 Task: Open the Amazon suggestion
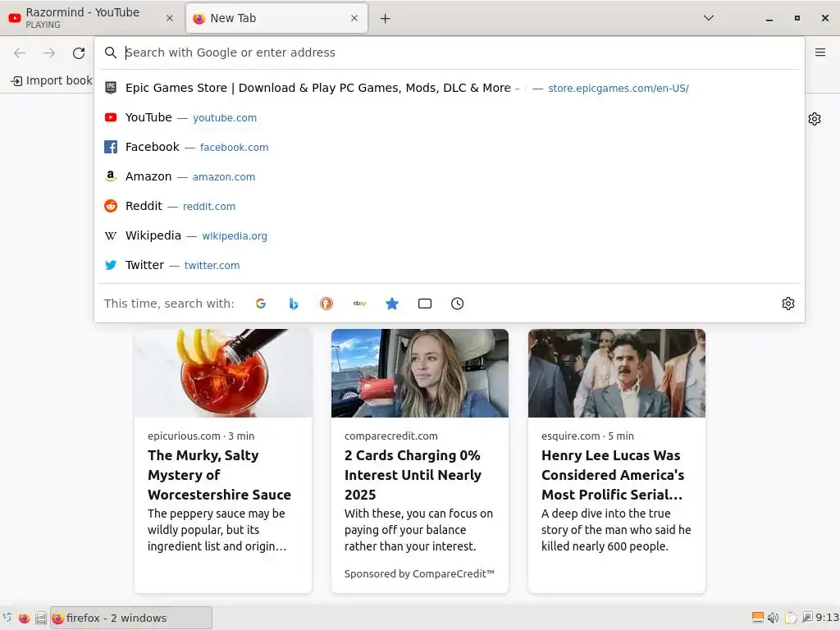[x=449, y=177]
